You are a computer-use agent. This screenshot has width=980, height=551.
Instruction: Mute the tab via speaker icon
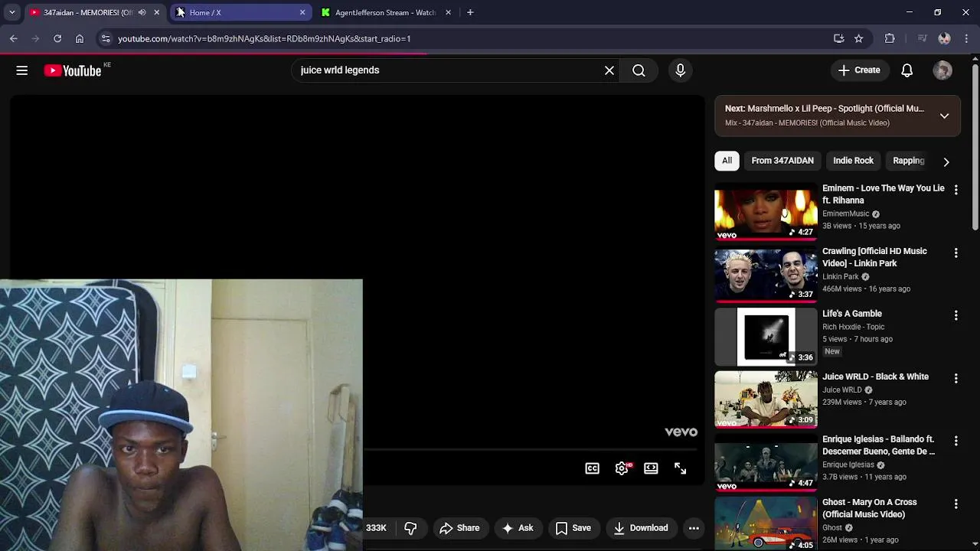[142, 12]
